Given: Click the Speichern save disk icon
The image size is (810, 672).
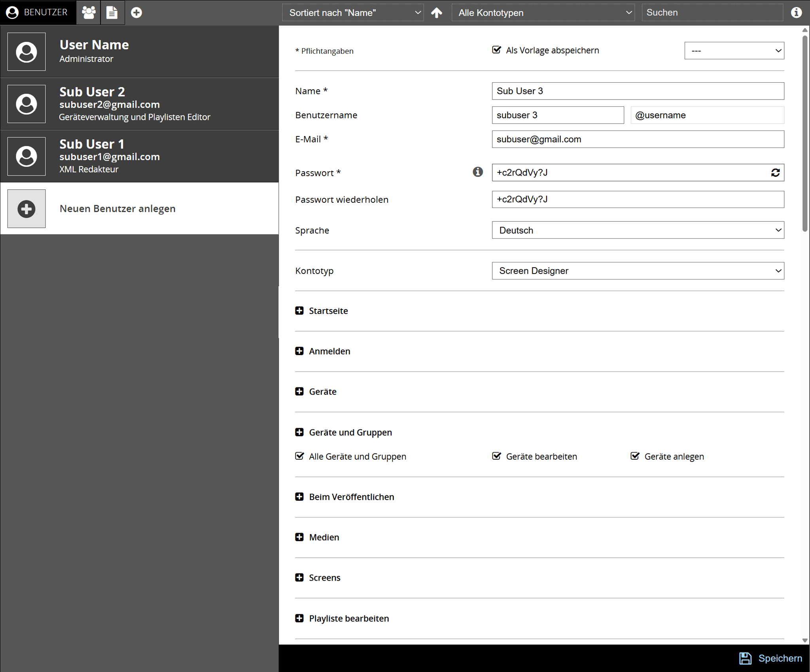Looking at the screenshot, I should 745,658.
